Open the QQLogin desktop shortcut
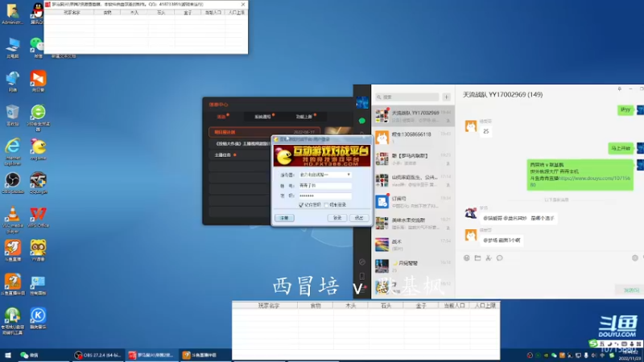The image size is (644, 362). point(38,183)
